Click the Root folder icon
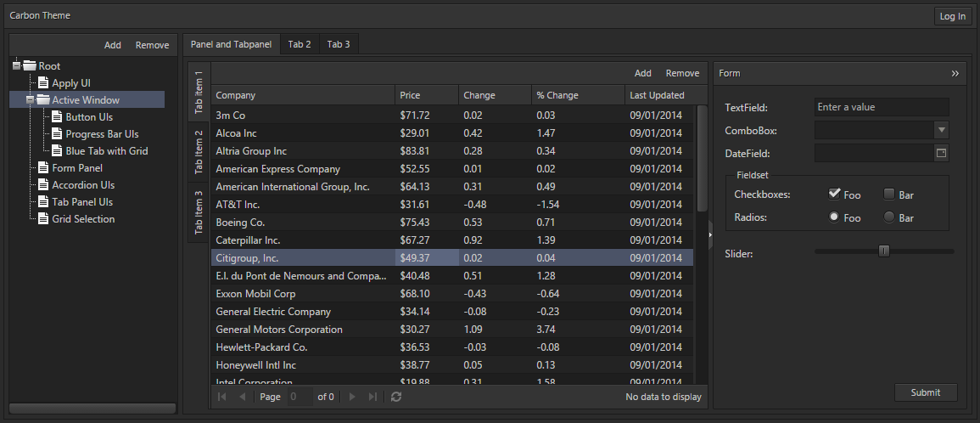Image resolution: width=980 pixels, height=423 pixels. pos(30,65)
